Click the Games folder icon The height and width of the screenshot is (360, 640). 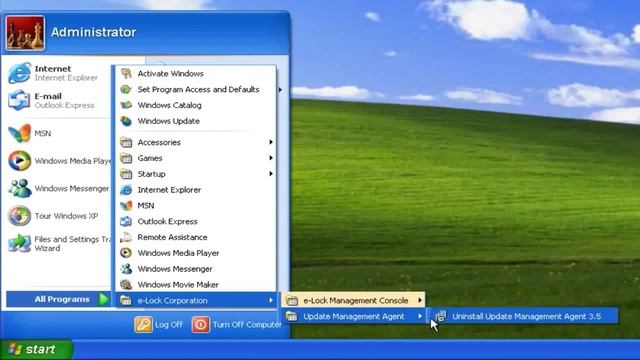[126, 158]
